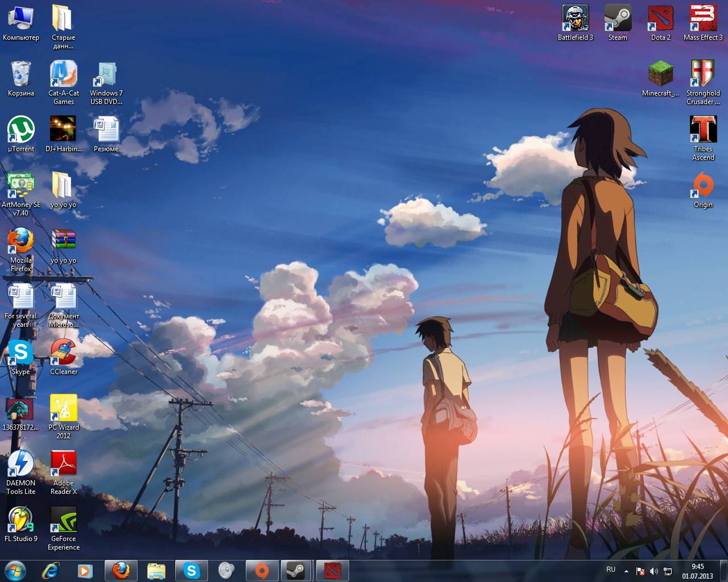Open the volume control in system tray
728x582 pixels.
[x=654, y=571]
